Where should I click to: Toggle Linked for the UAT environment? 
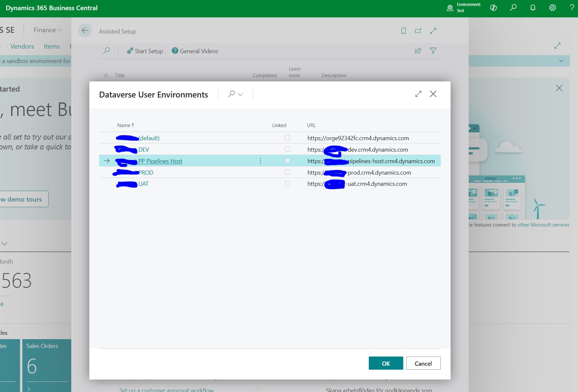[x=287, y=183]
